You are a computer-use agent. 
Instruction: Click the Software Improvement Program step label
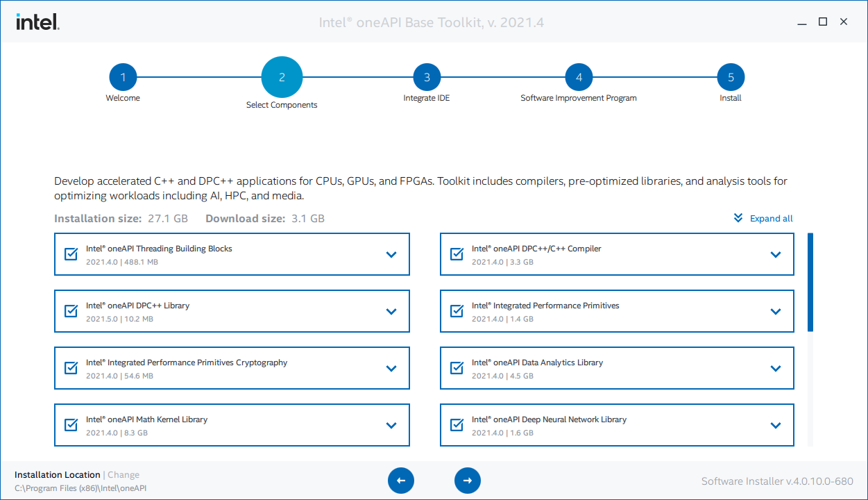pos(579,98)
